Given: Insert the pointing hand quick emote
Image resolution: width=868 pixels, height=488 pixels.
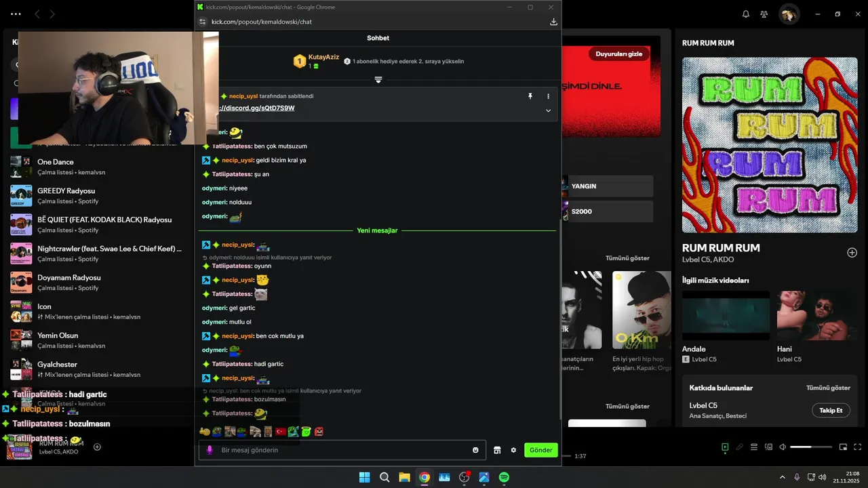Looking at the screenshot, I should pyautogui.click(x=204, y=432).
